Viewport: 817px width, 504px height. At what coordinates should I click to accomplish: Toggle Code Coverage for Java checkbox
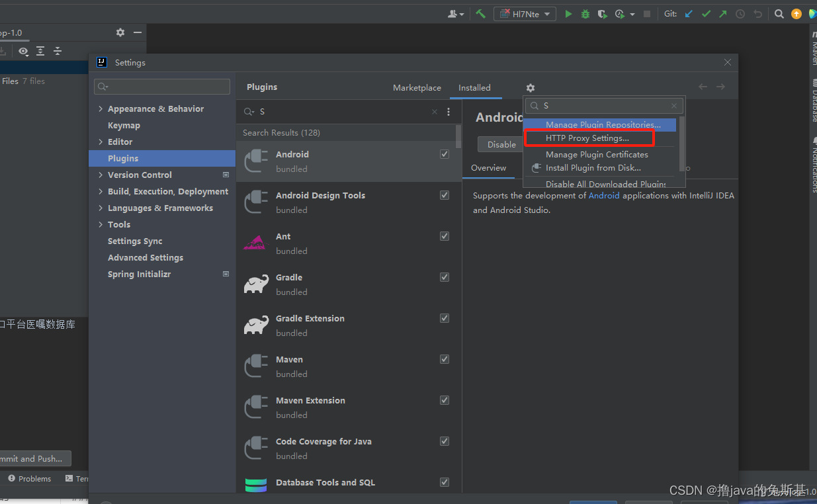click(445, 441)
